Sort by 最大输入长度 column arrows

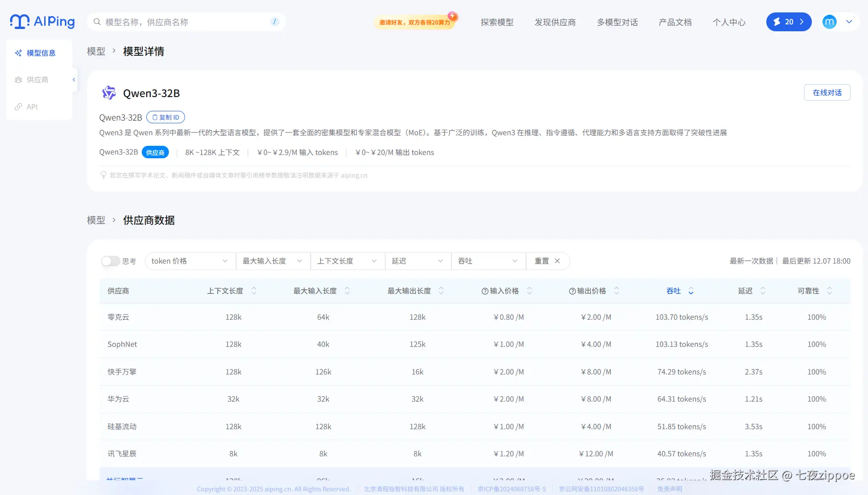[347, 291]
